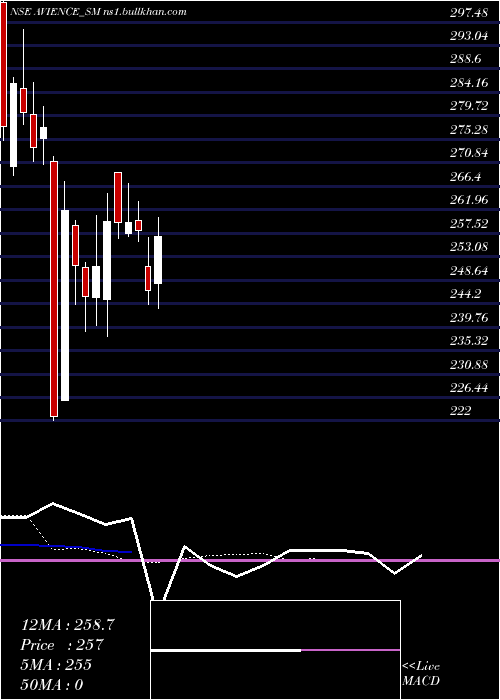This screenshot has height=700, width=500.
Task: Click the 284.16 price axis label
Action: tap(469, 83)
